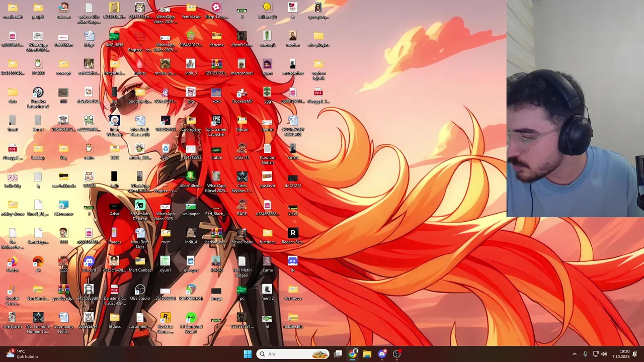Select the backup folder
The width and height of the screenshot is (644, 362).
point(38,151)
